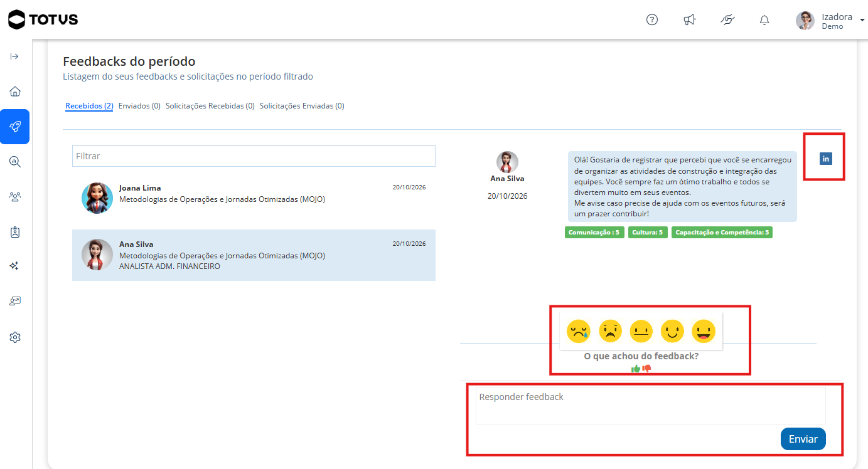Screen dimensions: 868x469
Task: Open sidebar settings gear icon
Action: pos(15,337)
